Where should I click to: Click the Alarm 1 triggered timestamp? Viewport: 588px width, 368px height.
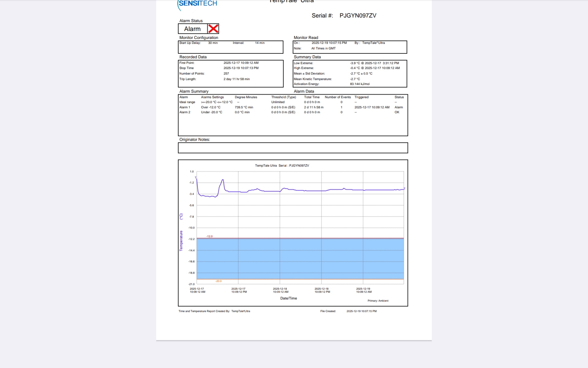372,107
